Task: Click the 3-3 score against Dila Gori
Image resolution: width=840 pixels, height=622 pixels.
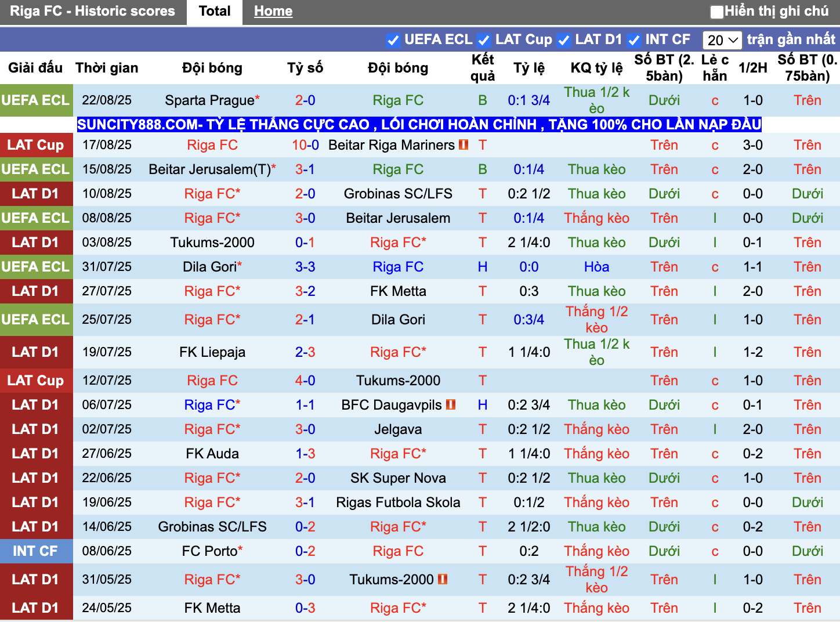Action: click(305, 267)
